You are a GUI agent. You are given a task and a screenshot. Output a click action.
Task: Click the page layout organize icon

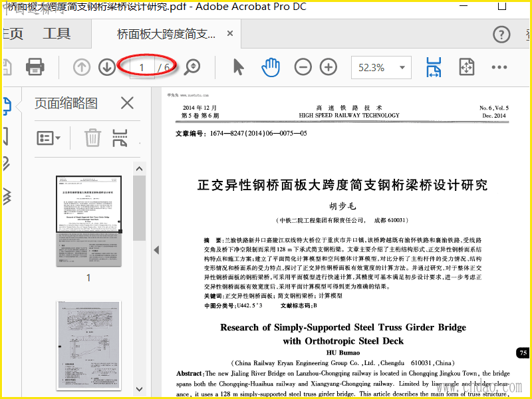(120, 138)
